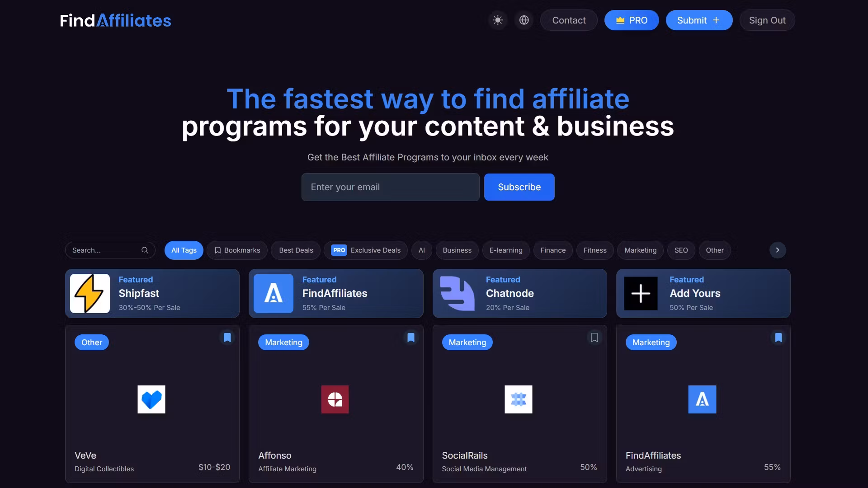Toggle light/dark theme sun icon
Screen dimensions: 868x488
498,20
